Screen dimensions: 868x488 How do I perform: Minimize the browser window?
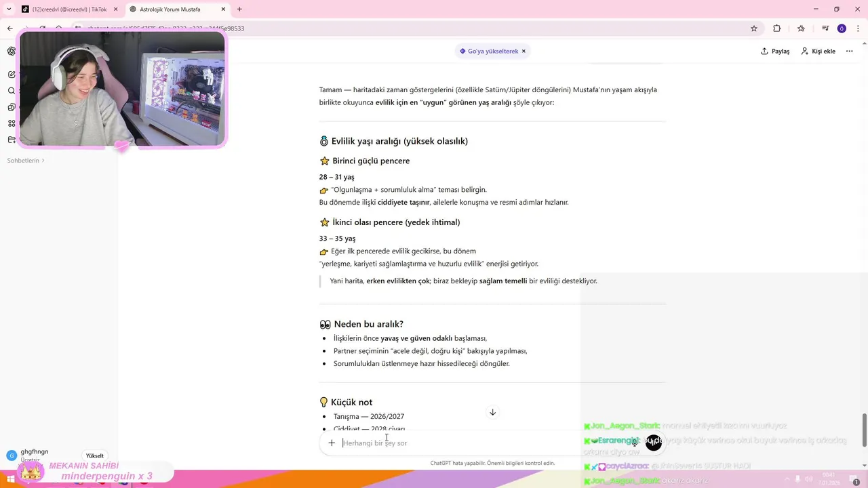pyautogui.click(x=815, y=9)
